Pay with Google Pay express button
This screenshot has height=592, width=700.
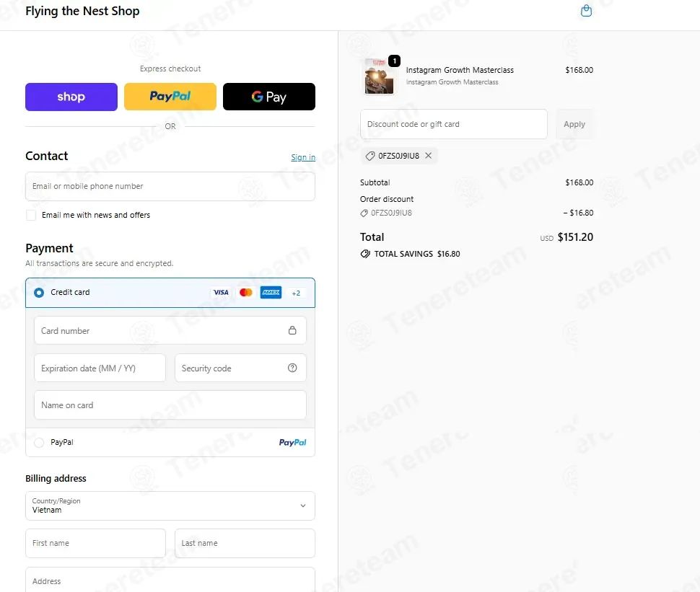tap(269, 97)
